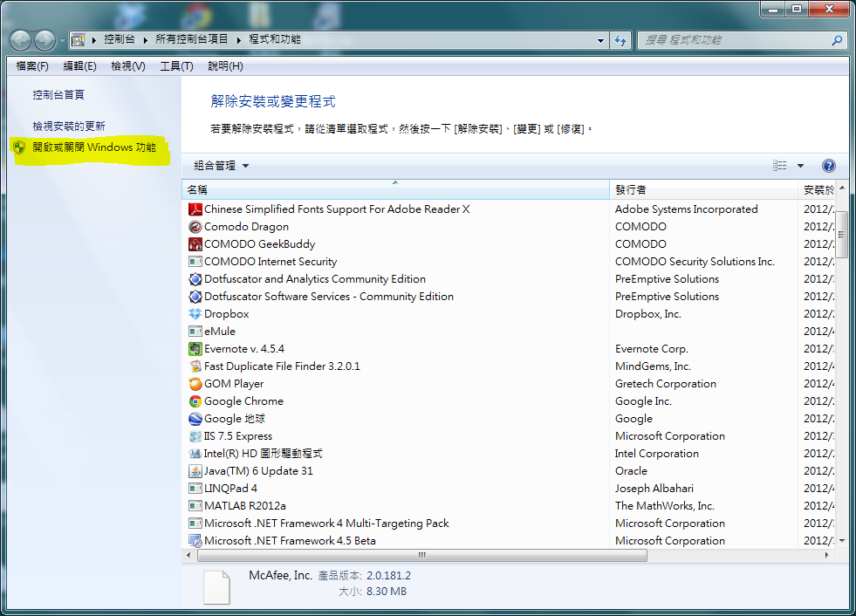Open the 組合管理 dropdown

221,166
